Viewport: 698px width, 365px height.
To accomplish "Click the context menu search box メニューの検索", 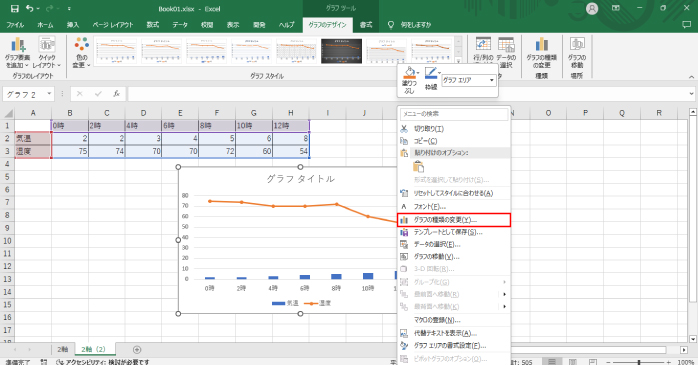I will pyautogui.click(x=454, y=114).
